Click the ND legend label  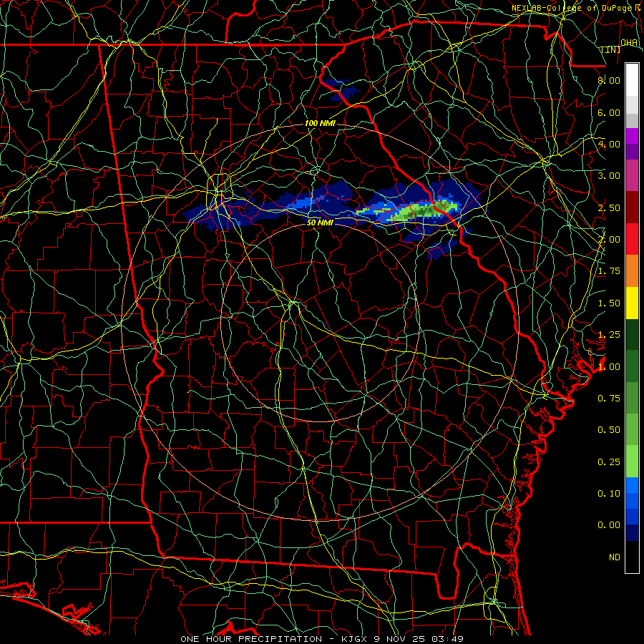(x=615, y=557)
